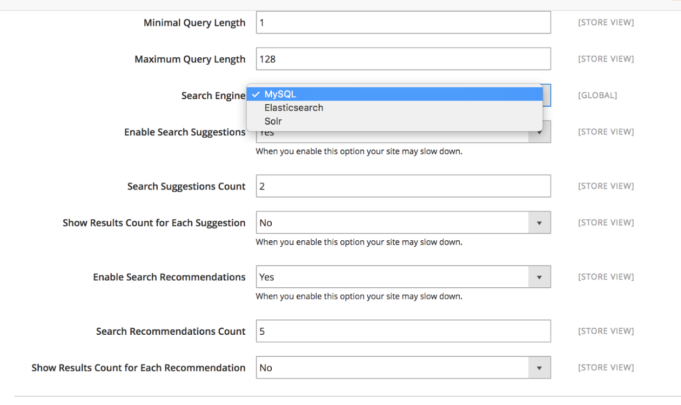Viewport: 681px width, 405px height.
Task: Expand Show Results Count for Each Recommendation dropdown
Action: coord(539,368)
